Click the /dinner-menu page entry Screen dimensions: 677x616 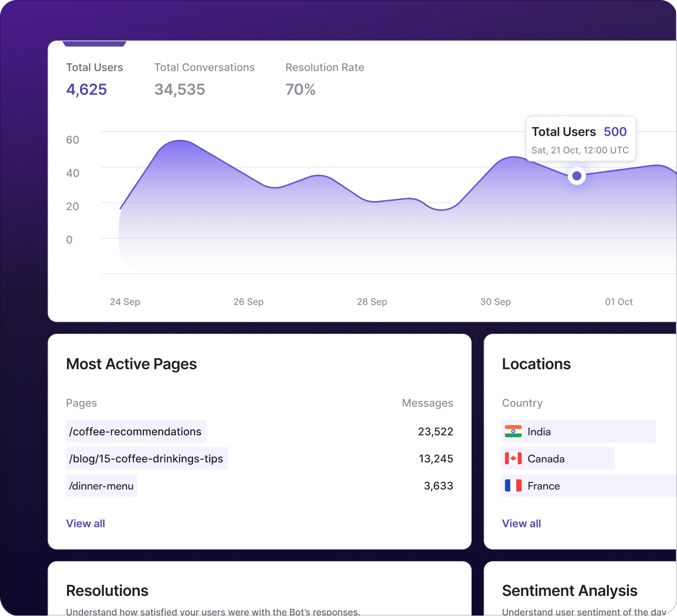[102, 485]
